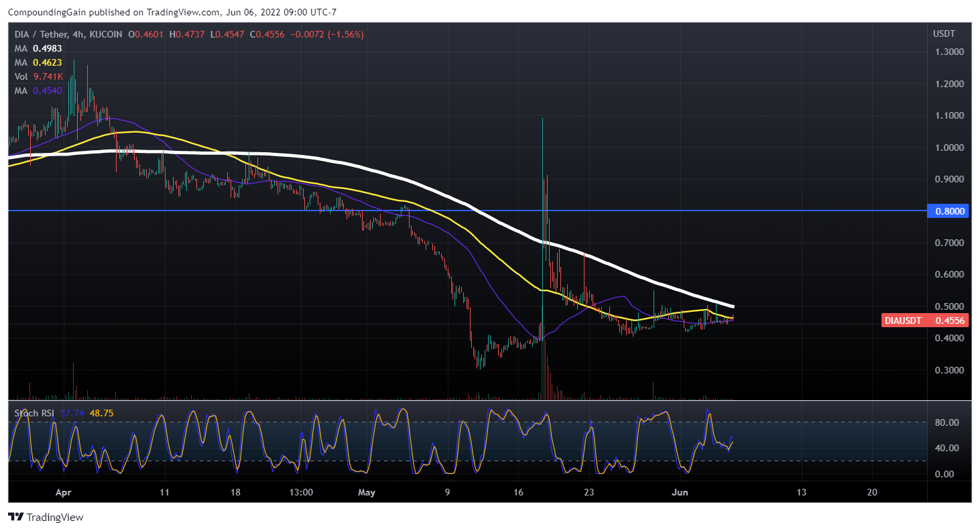Screen dimensions: 980x531
Task: Click the -0.0072 (-1.56%) change value
Action: [328, 34]
